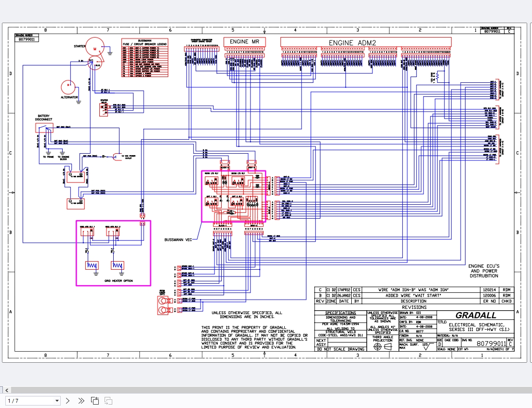532x408 pixels.
Task: Click drawing number 80799011 at top left
Action: [x=27, y=39]
